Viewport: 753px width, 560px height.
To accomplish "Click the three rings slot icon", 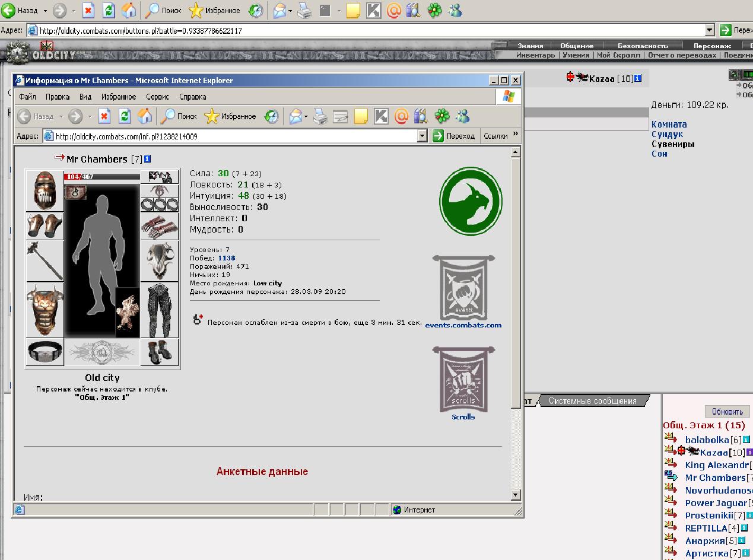I will click(x=160, y=205).
